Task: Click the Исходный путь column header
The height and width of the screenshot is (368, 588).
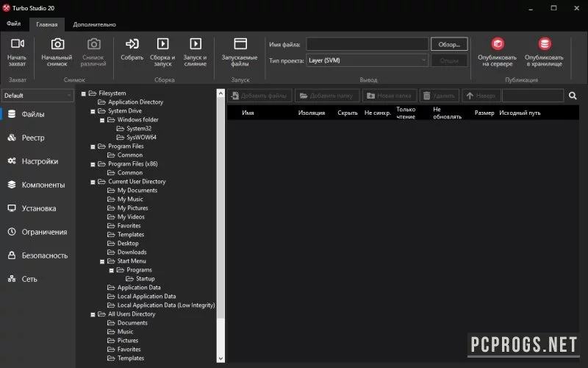Action: [520, 113]
